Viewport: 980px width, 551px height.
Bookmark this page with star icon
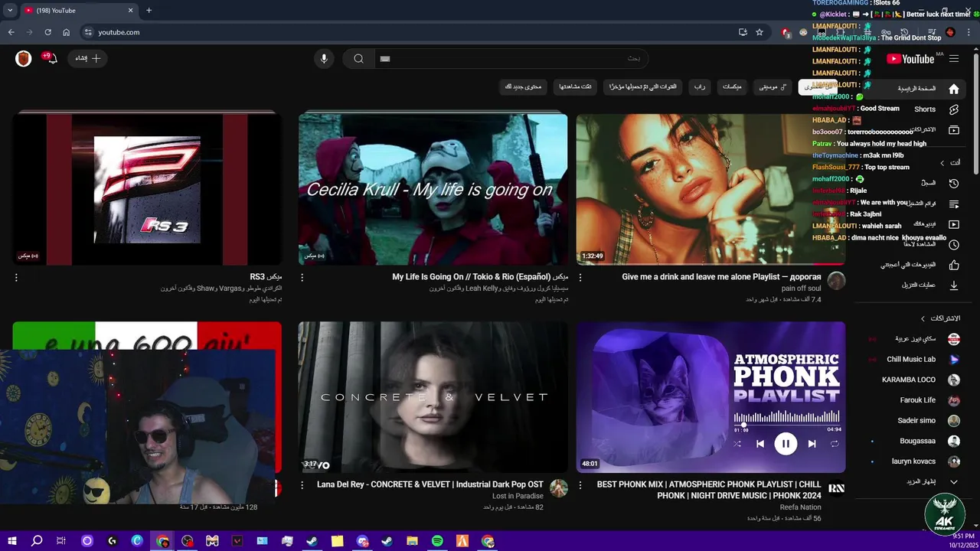(x=759, y=32)
